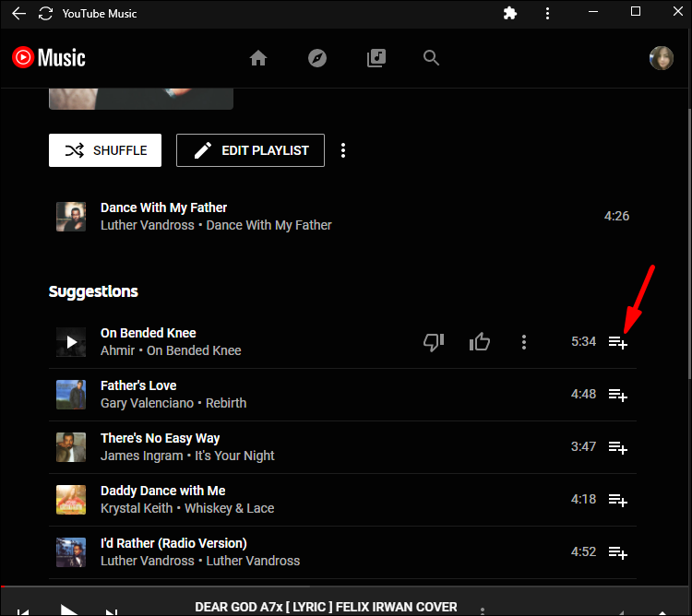Open Rebirth album link

point(226,403)
